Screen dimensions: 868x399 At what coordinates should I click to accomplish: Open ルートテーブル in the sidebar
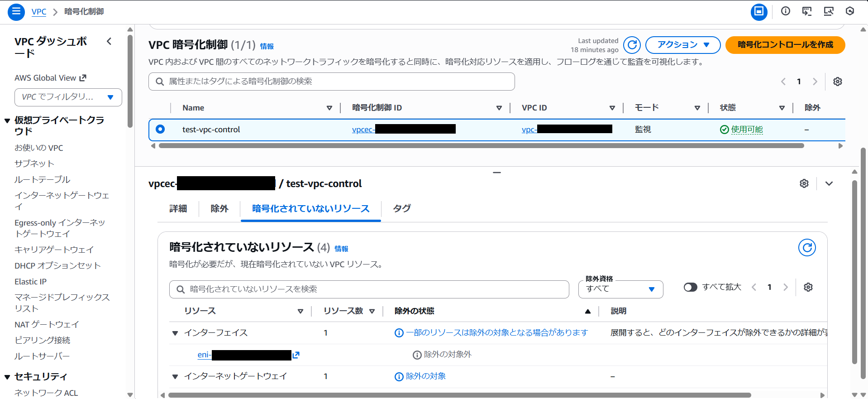point(43,179)
